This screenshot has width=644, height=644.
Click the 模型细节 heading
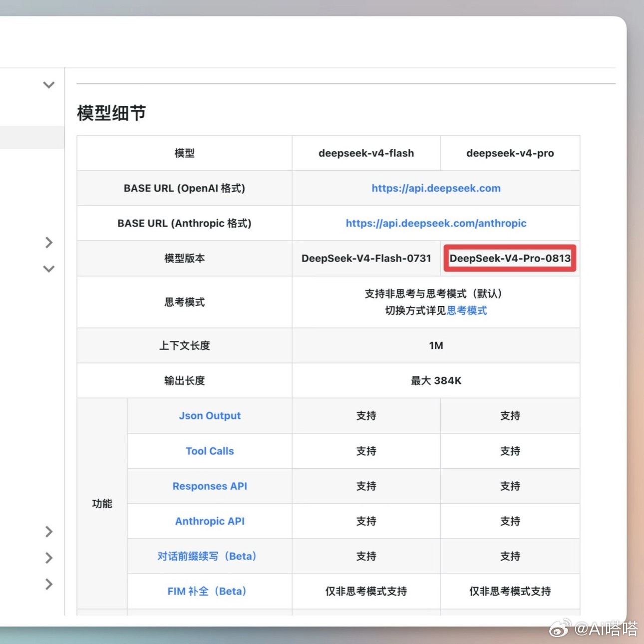pos(111,113)
